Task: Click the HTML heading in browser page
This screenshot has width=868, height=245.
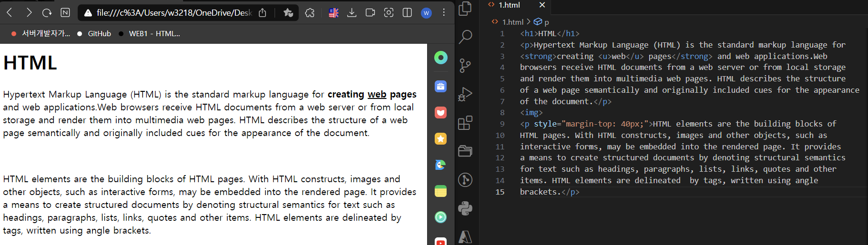Action: pyautogui.click(x=30, y=63)
